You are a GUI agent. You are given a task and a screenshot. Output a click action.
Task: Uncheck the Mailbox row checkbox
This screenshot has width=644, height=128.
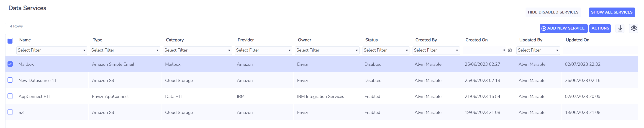(x=10, y=64)
